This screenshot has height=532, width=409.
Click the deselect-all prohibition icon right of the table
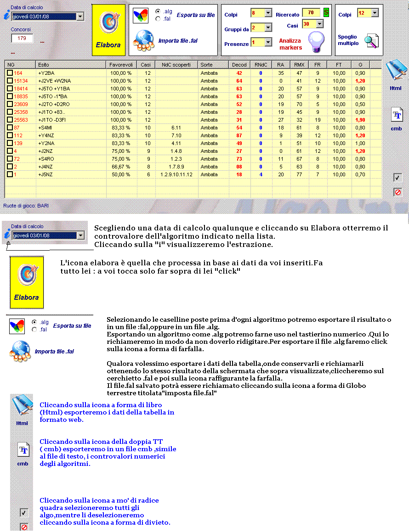pos(398,192)
